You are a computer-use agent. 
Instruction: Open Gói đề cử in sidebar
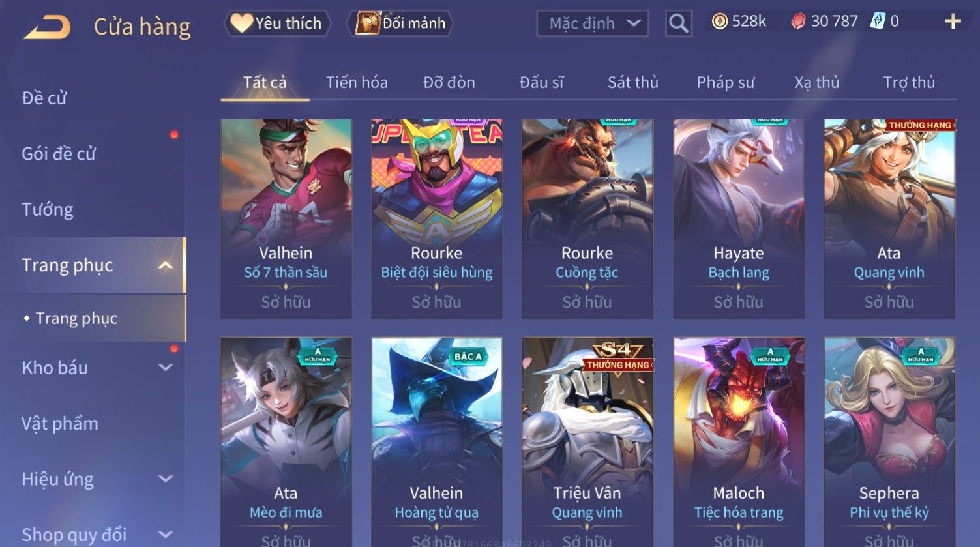coord(59,154)
